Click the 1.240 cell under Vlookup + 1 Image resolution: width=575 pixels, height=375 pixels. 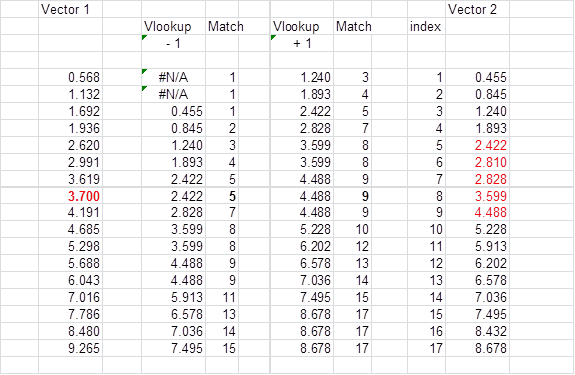302,77
